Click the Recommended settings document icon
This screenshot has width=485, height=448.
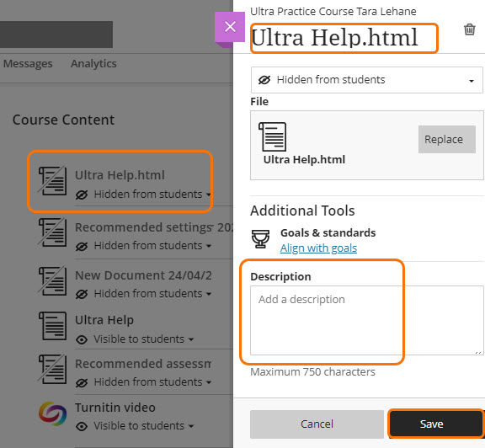[52, 232]
